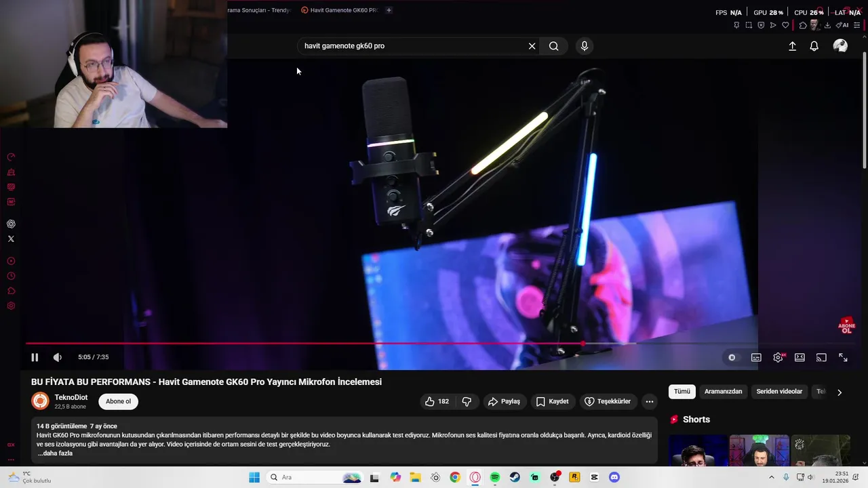868x488 pixels.
Task: Click the Teşekkürler thanks button
Action: pyautogui.click(x=608, y=401)
